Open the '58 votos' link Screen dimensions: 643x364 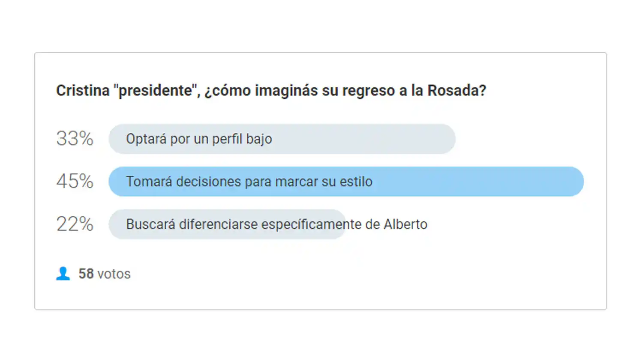click(105, 273)
